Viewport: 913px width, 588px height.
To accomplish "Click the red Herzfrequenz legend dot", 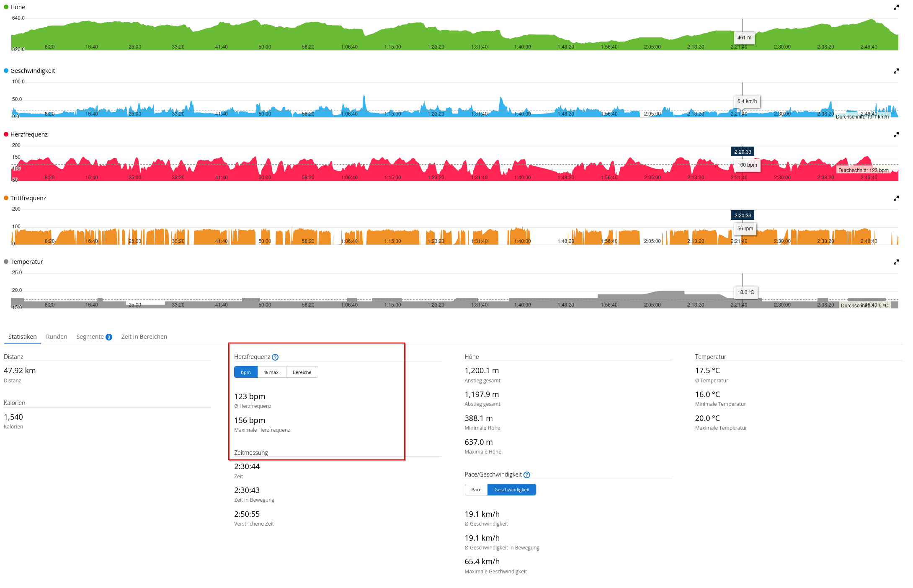I will pos(6,134).
